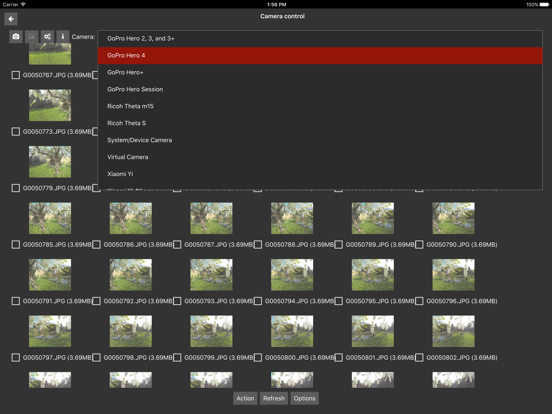Click the G0050794.JPG (3.69MB) label
This screenshot has width=552, height=414.
[x=299, y=301]
